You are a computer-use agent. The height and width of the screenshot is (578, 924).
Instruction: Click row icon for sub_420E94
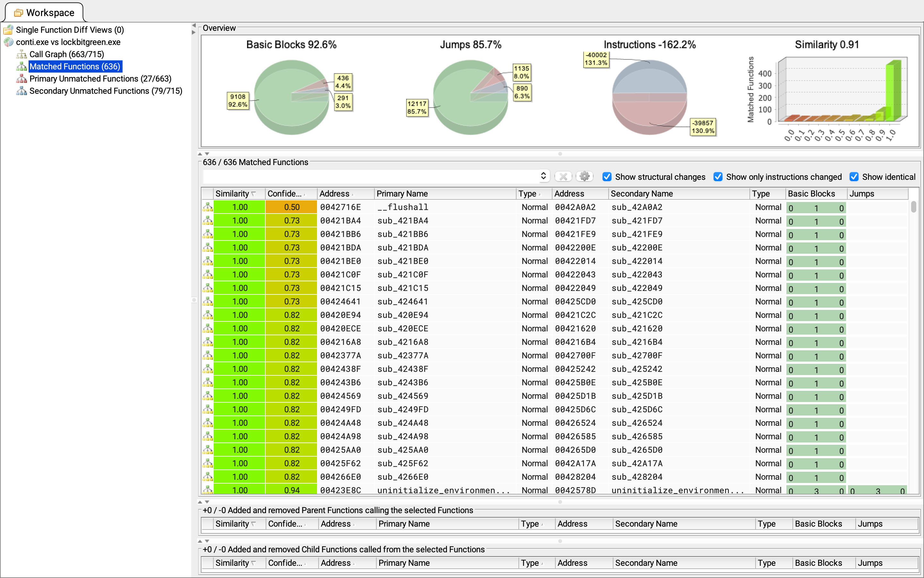click(x=208, y=315)
